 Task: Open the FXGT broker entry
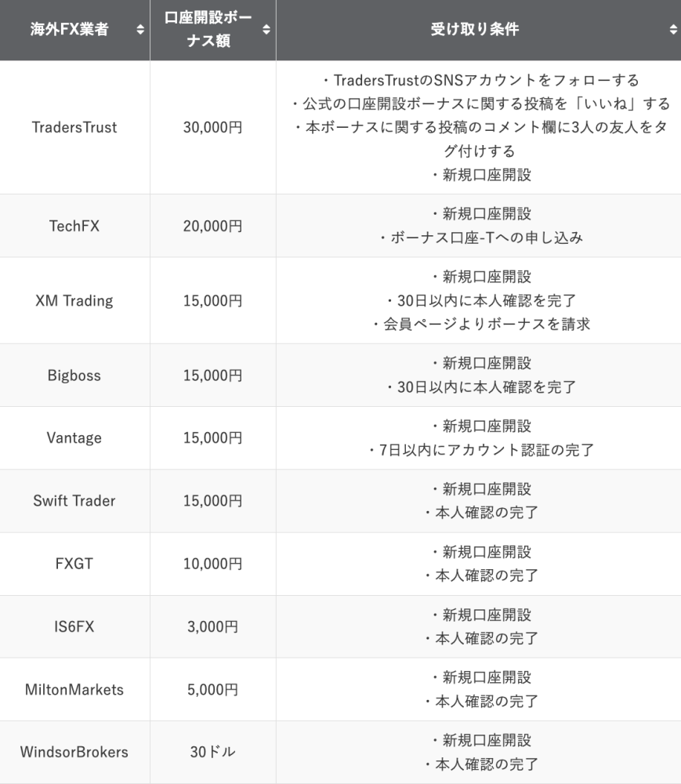74,563
